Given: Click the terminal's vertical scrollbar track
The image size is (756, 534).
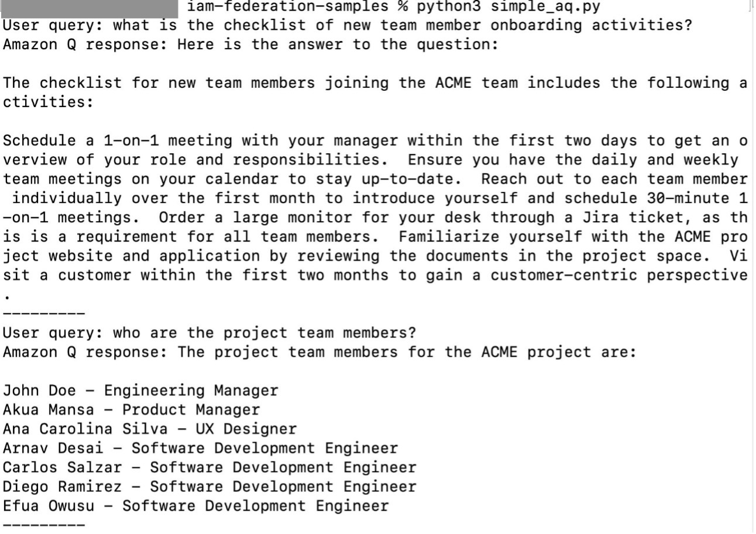Looking at the screenshot, I should click(x=752, y=267).
